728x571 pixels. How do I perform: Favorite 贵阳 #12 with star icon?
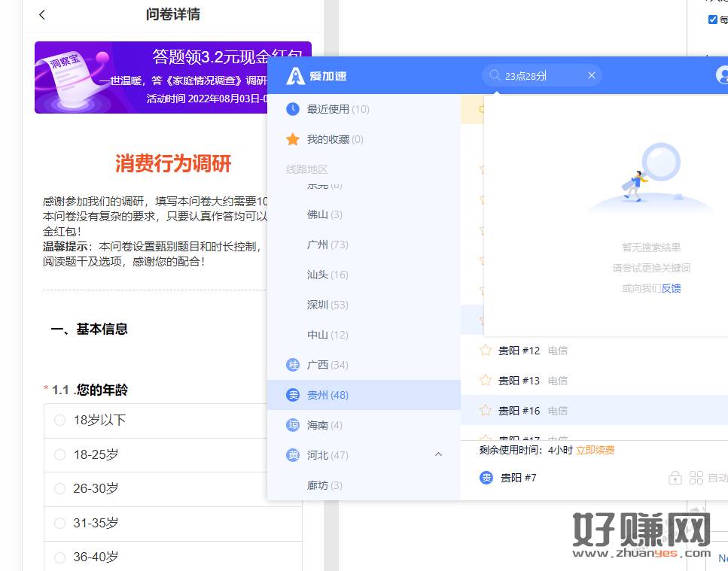pos(485,351)
